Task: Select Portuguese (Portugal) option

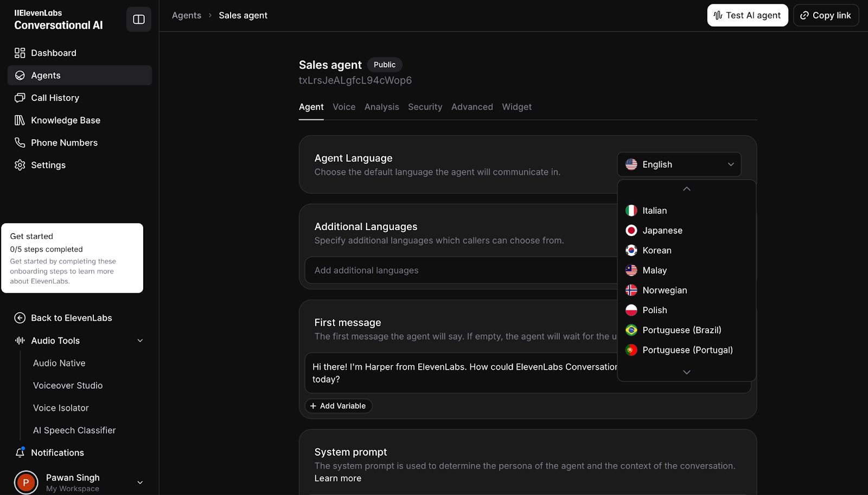Action: (x=686, y=350)
